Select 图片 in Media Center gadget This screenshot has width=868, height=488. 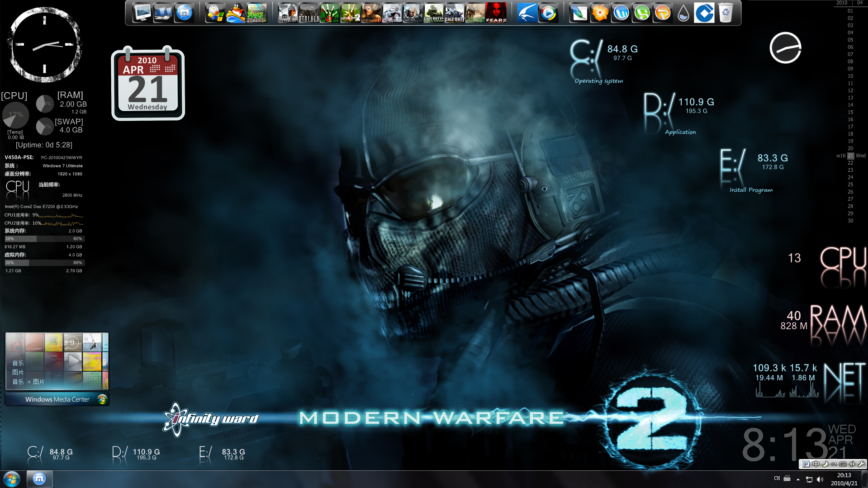(18, 372)
